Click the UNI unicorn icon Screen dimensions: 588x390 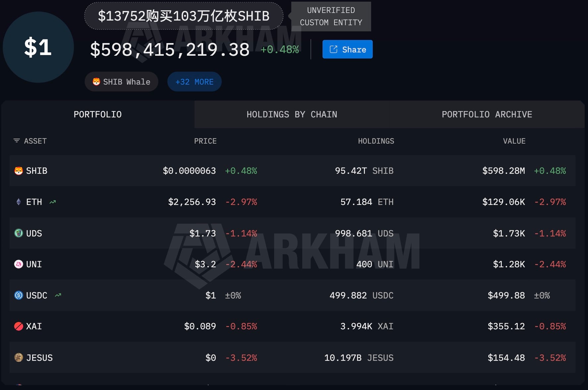(19, 264)
